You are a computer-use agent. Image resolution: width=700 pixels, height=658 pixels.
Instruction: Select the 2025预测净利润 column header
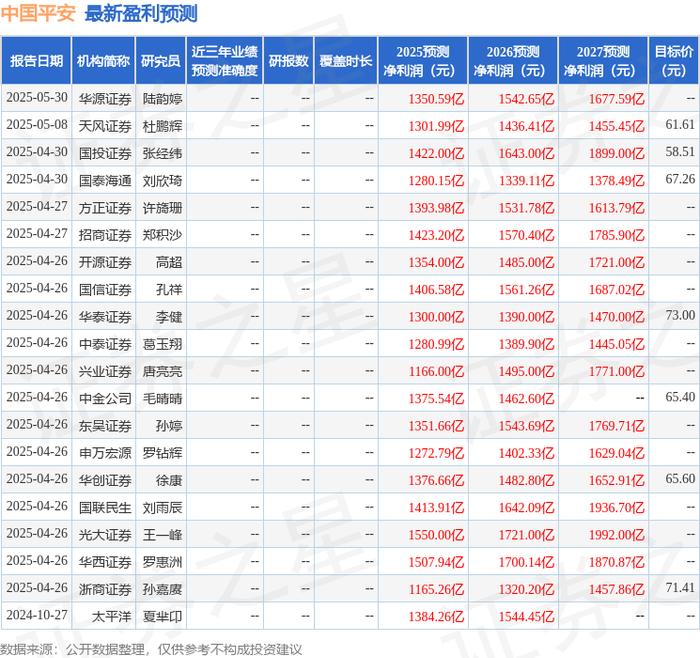(x=423, y=61)
